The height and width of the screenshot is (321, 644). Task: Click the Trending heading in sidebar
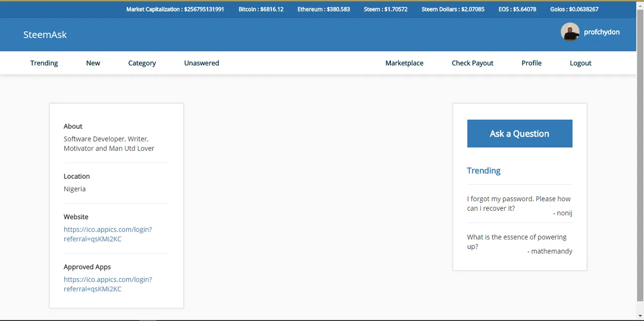coord(484,171)
